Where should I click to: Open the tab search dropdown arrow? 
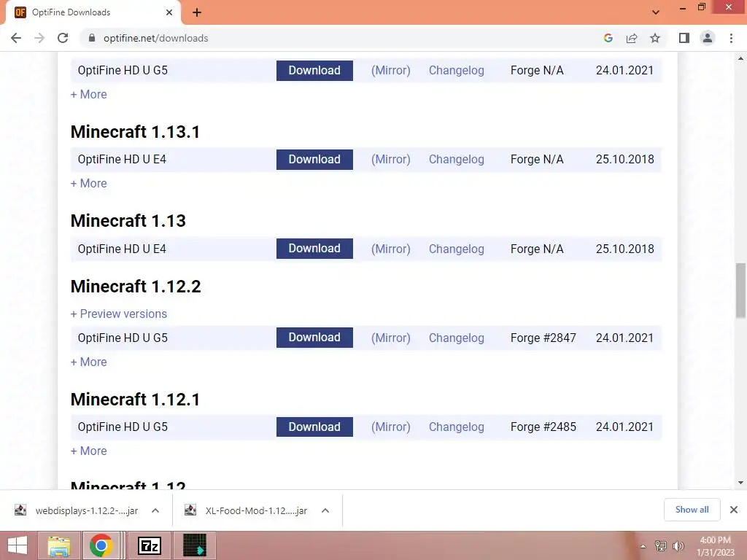coord(656,12)
